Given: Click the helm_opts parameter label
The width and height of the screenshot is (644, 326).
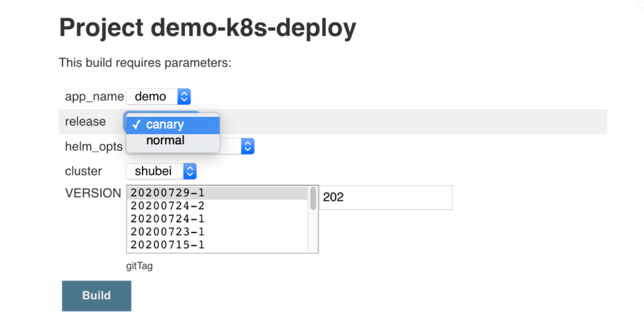Looking at the screenshot, I should pyautogui.click(x=94, y=146).
